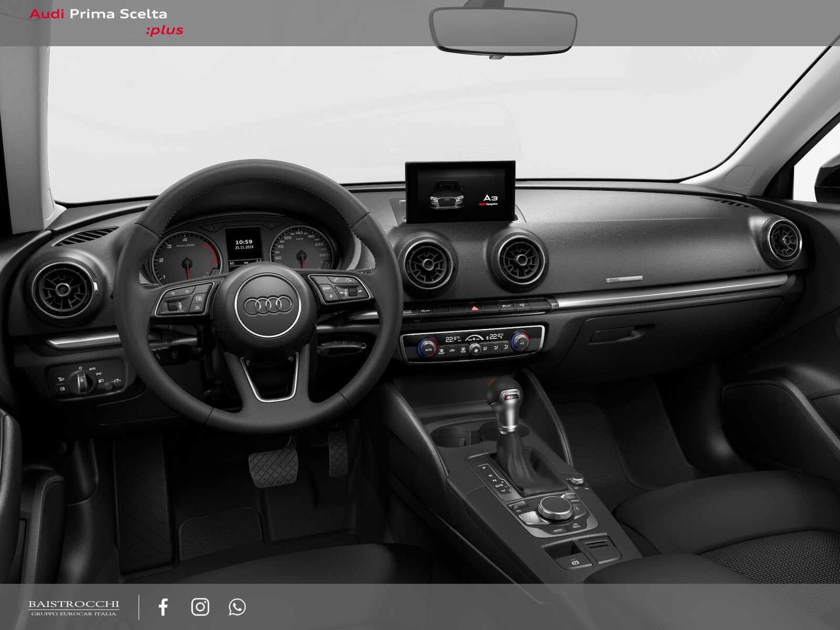Screen dimensions: 840x630
Task: Click the left climate temperature dial
Action: pos(428,346)
